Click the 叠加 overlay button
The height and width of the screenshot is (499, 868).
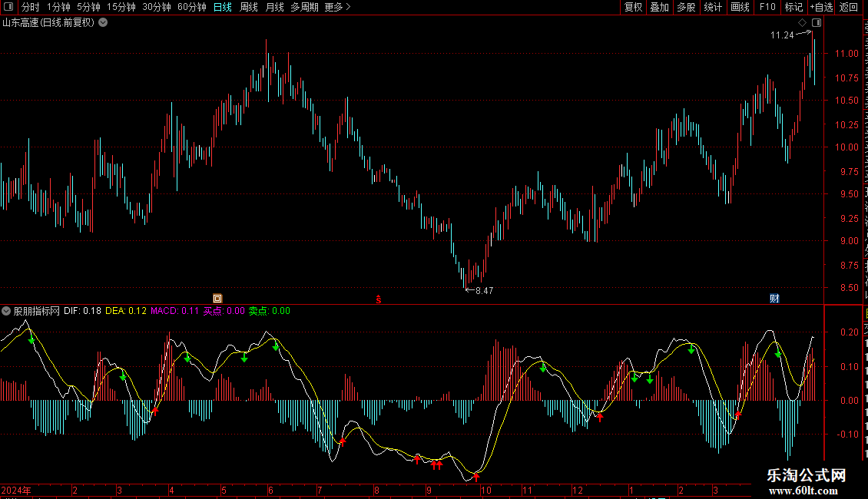660,7
